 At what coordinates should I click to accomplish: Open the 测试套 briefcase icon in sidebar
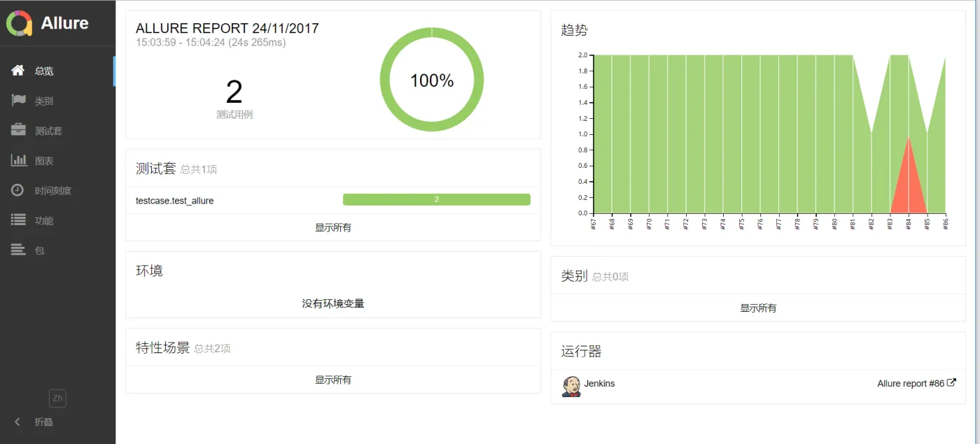pyautogui.click(x=19, y=131)
